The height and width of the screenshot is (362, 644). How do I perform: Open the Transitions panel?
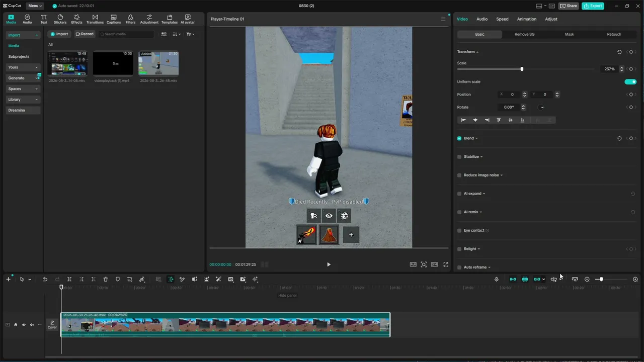tap(95, 19)
